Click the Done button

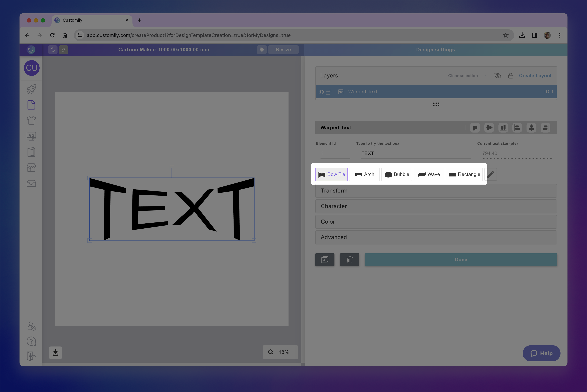point(460,259)
